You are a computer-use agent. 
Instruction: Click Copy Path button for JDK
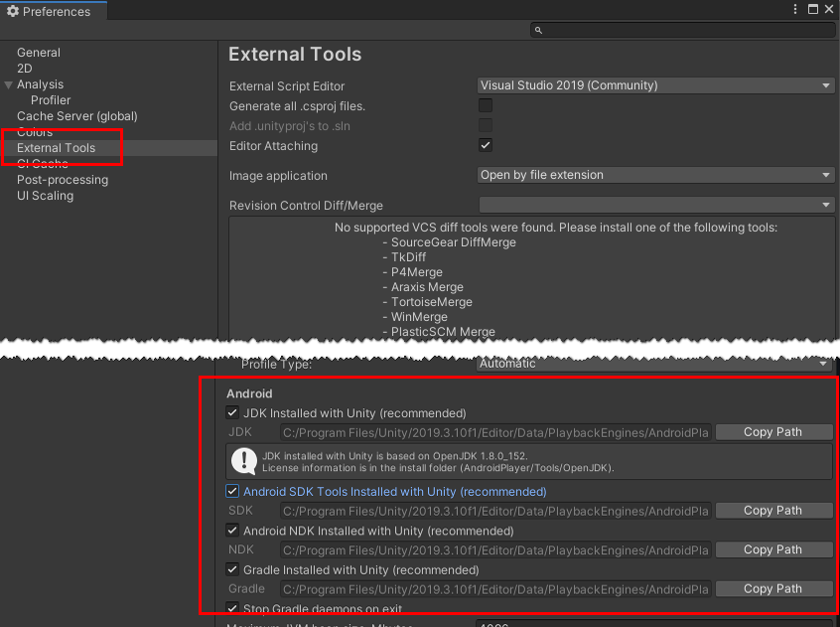[772, 432]
